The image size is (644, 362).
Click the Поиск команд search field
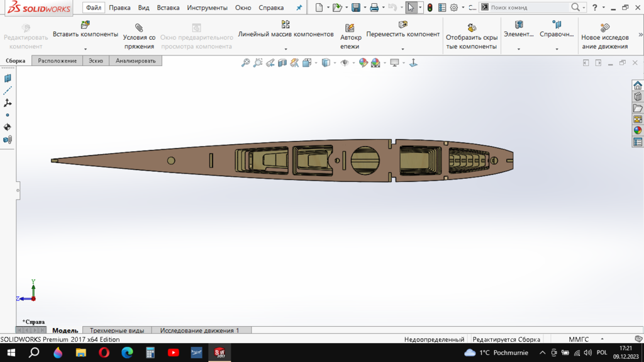click(528, 8)
